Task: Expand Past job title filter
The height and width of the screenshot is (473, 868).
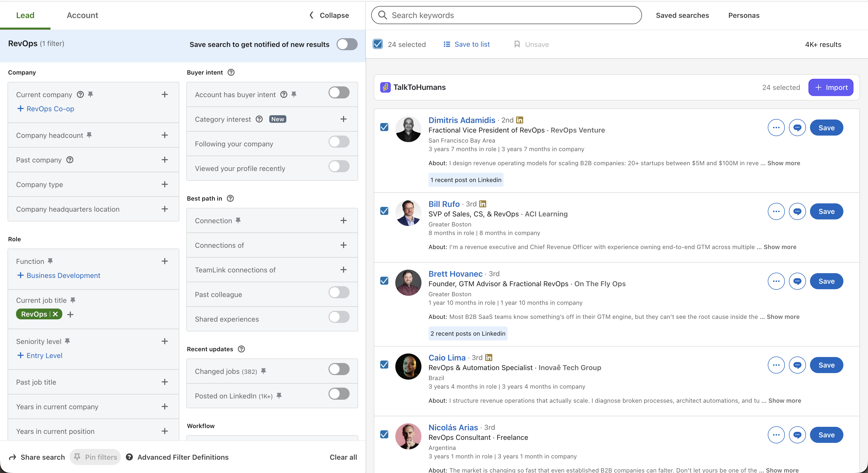Action: (x=165, y=382)
